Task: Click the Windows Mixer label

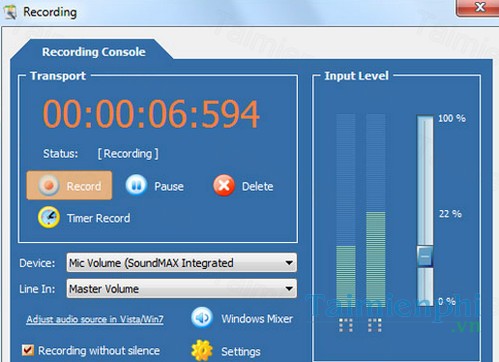Action: tap(257, 319)
